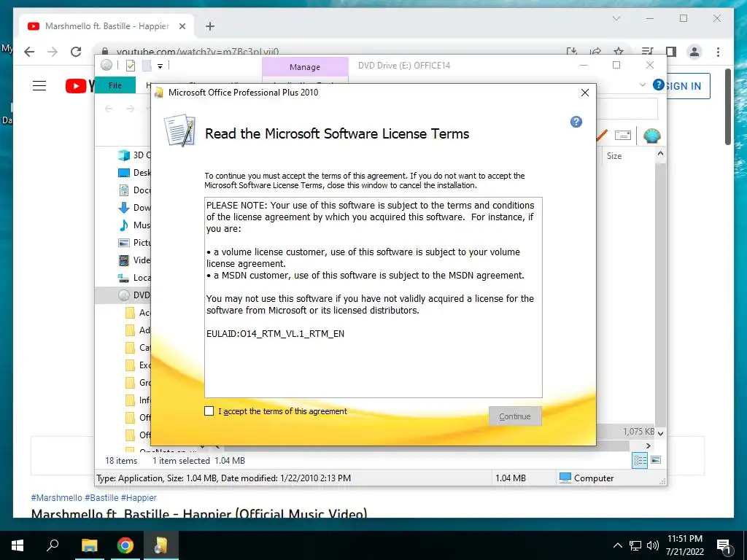Open Windows taskbar search
The width and height of the screenshot is (747, 560).
point(53,545)
